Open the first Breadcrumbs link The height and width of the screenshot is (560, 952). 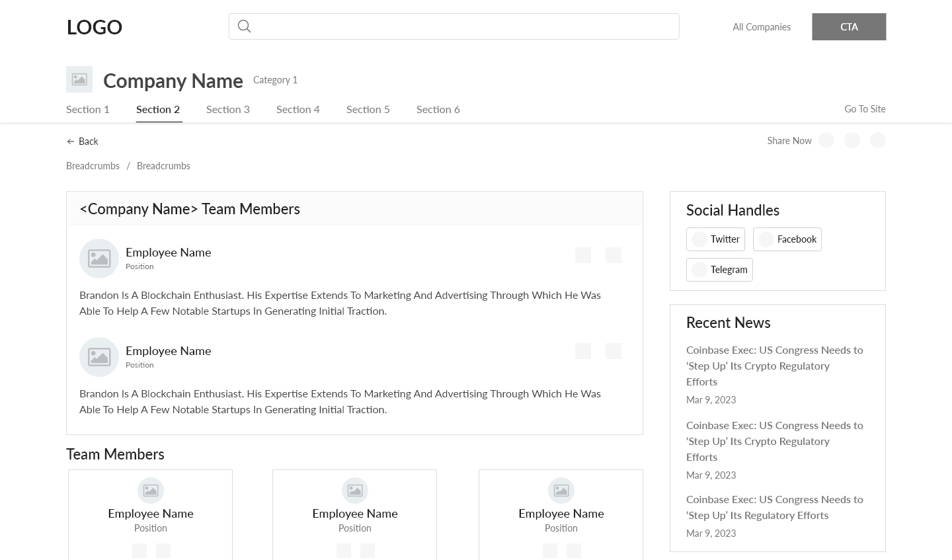point(93,166)
